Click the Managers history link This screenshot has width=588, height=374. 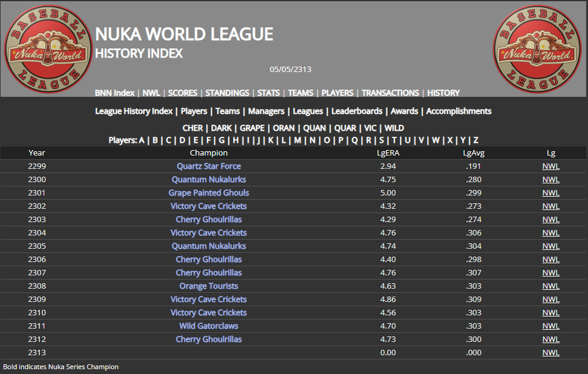(266, 111)
